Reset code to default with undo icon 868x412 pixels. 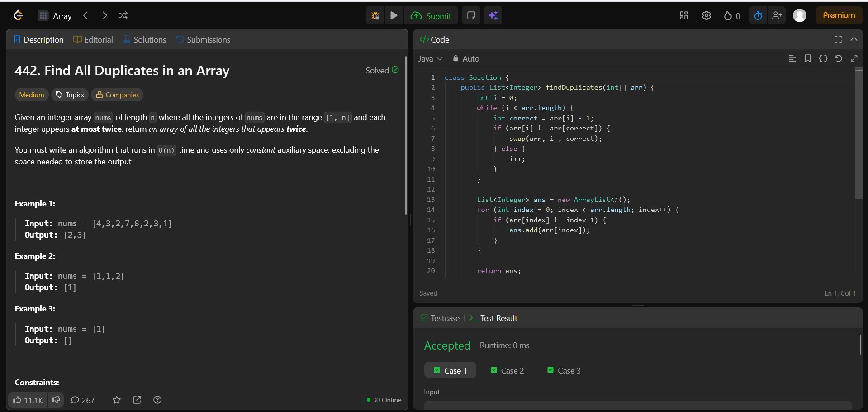(x=838, y=59)
